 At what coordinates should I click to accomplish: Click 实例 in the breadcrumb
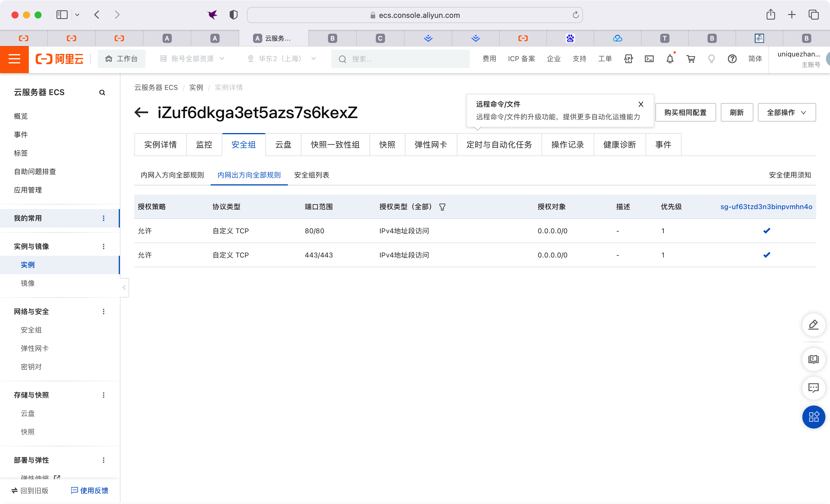click(x=196, y=88)
